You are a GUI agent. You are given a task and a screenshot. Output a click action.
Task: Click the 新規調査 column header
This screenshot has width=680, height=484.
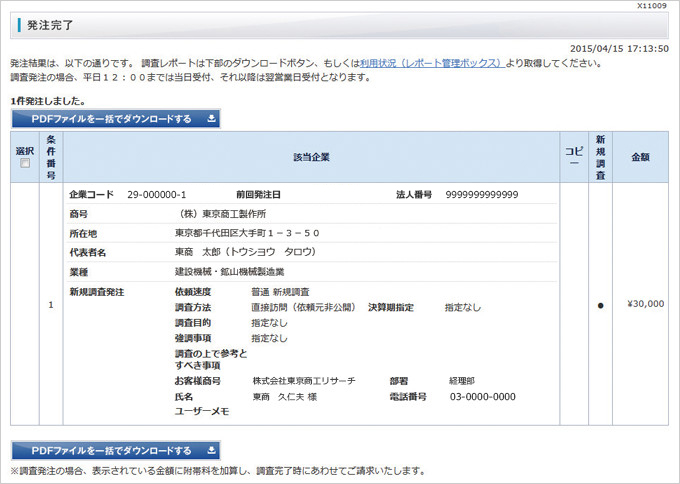click(600, 157)
